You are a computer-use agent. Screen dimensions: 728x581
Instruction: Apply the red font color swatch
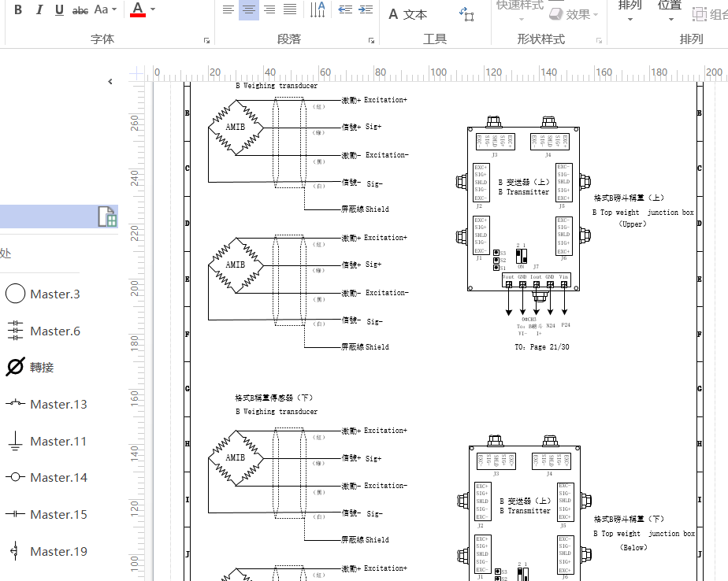click(x=138, y=10)
